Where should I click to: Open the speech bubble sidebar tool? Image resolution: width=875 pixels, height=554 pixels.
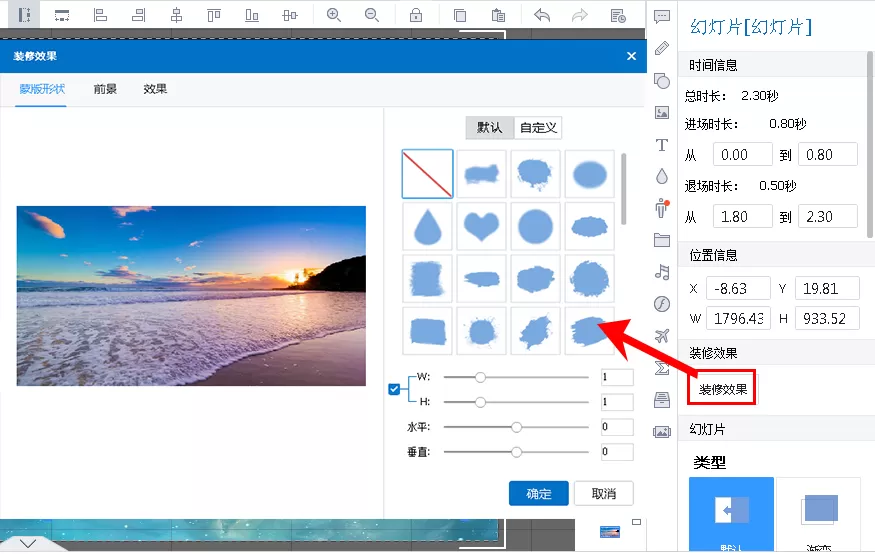(x=662, y=17)
